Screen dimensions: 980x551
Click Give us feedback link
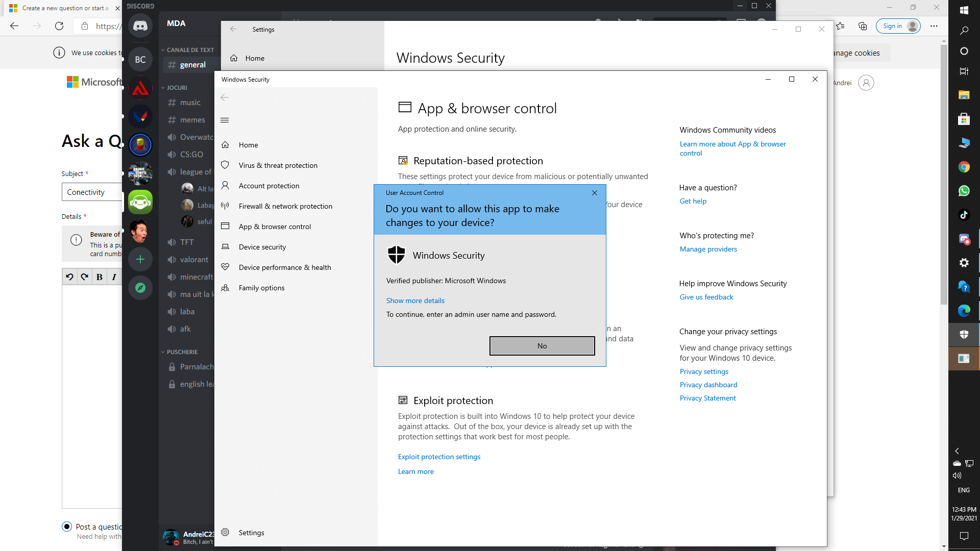pyautogui.click(x=706, y=297)
